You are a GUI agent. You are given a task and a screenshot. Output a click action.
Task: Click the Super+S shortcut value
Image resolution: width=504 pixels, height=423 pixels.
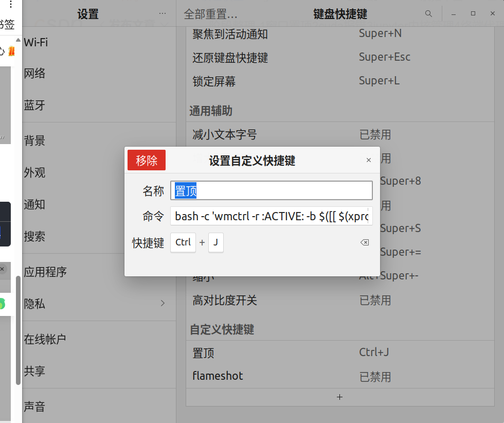pos(401,228)
